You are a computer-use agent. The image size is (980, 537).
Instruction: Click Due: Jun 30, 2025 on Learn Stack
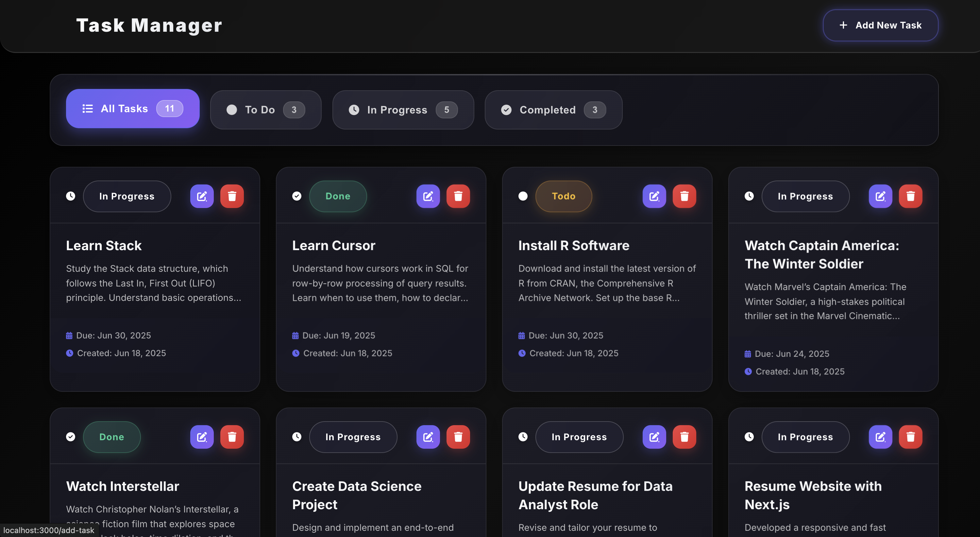click(x=109, y=336)
